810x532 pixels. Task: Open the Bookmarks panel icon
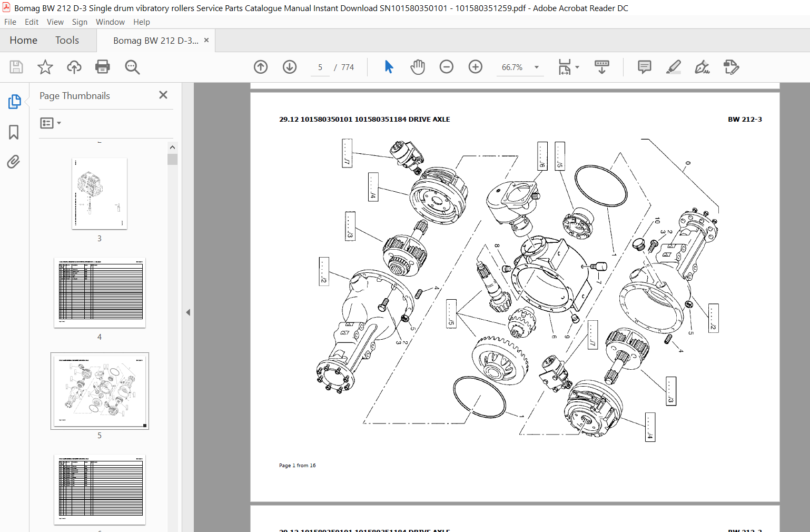(x=14, y=132)
